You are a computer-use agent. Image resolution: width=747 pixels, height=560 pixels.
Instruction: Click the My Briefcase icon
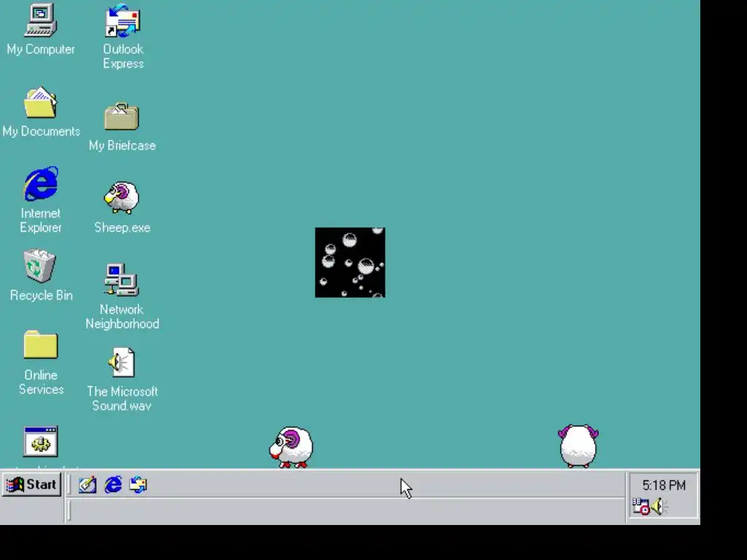[x=122, y=117]
